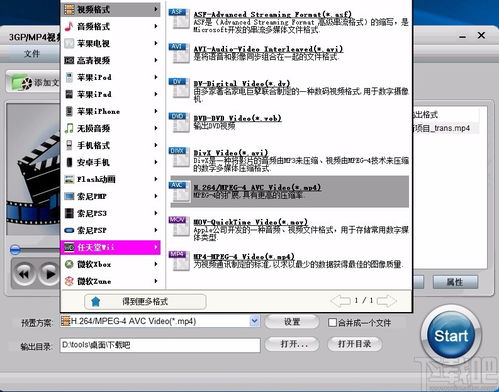Screen dimensions: 499x392
Task: Click the 打开目录 button
Action: (x=354, y=344)
